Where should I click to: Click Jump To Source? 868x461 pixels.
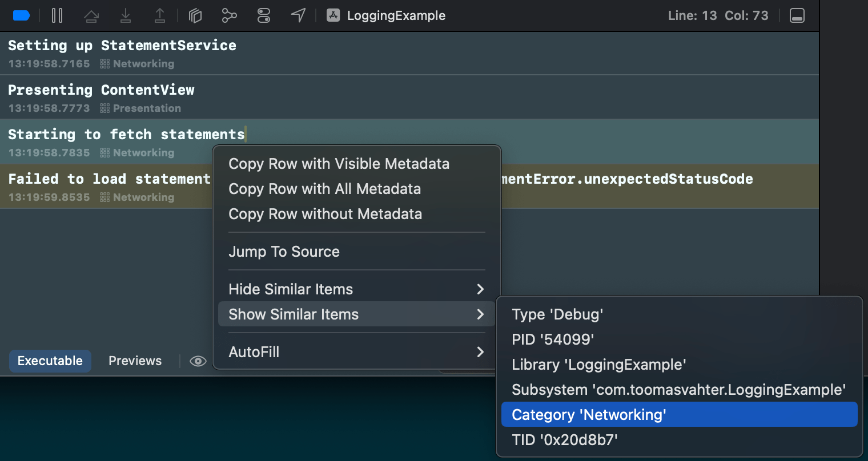284,252
